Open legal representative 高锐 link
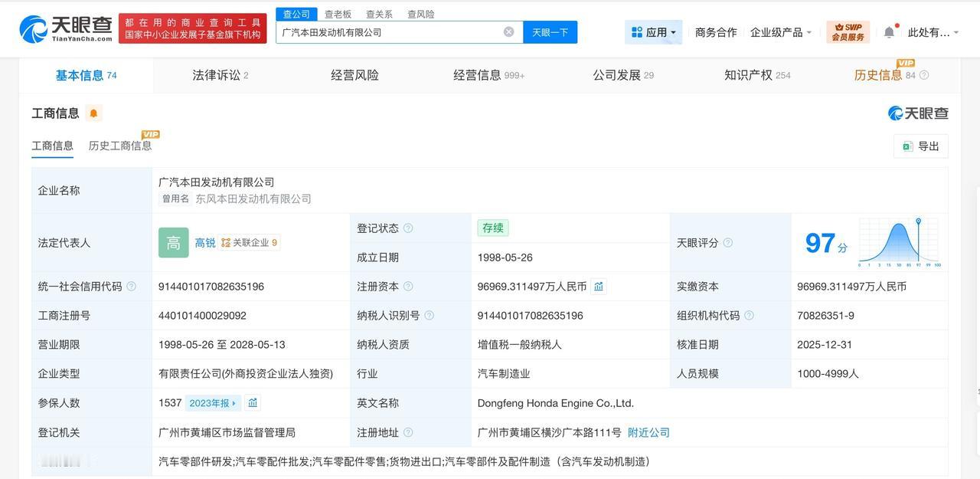 [205, 243]
